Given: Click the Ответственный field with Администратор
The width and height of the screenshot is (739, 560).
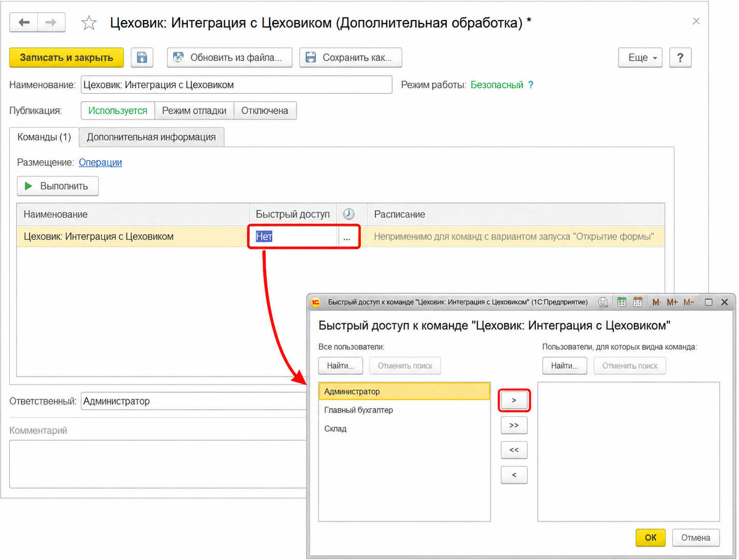Looking at the screenshot, I should tap(194, 401).
